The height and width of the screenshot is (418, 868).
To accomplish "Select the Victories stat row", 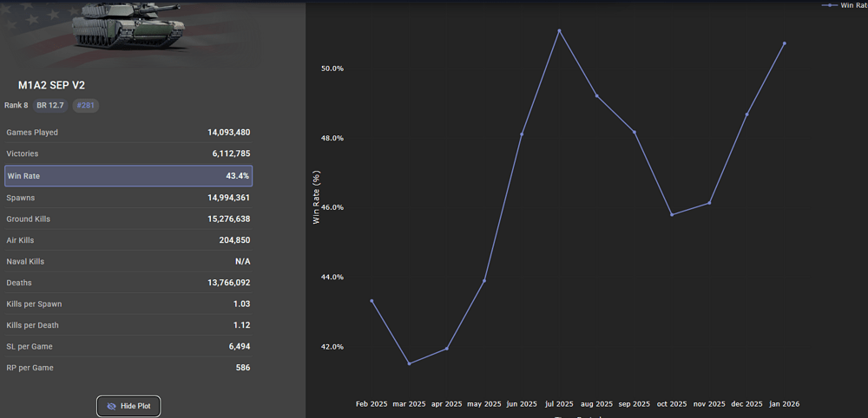I will point(128,154).
